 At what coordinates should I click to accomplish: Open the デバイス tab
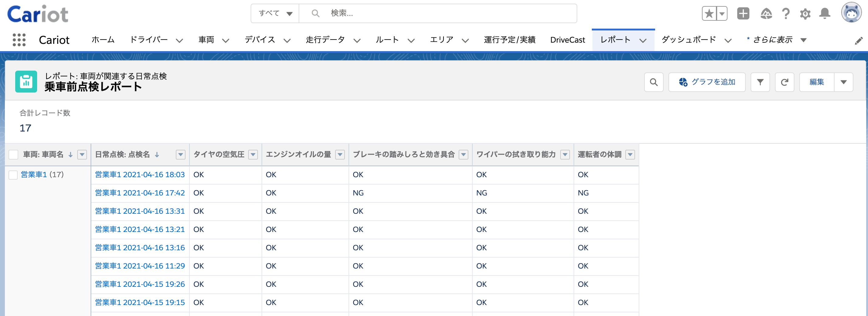260,40
